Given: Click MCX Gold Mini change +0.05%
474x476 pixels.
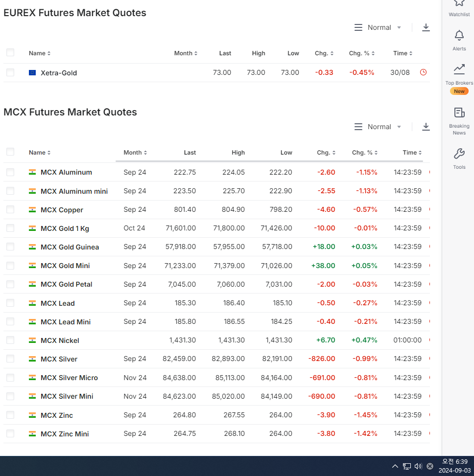Looking at the screenshot, I should click(364, 266).
